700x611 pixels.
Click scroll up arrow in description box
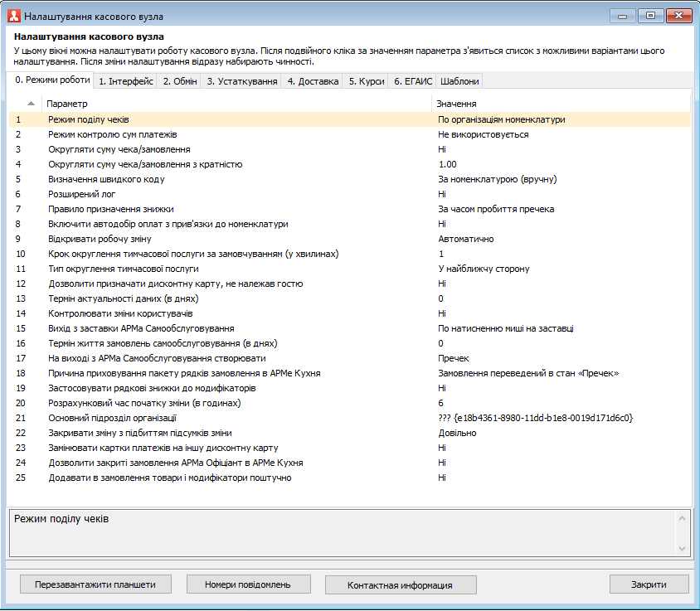pos(682,518)
